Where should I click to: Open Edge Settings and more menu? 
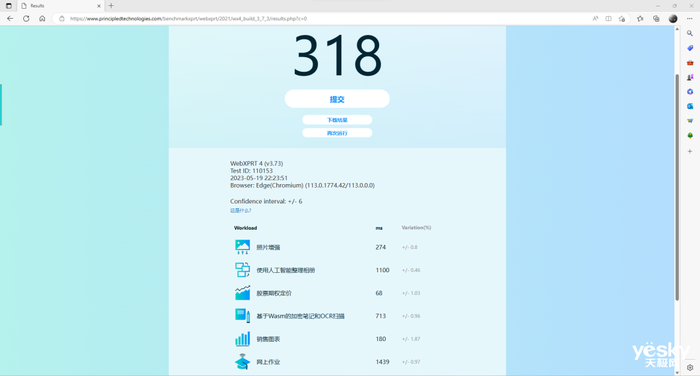click(690, 19)
